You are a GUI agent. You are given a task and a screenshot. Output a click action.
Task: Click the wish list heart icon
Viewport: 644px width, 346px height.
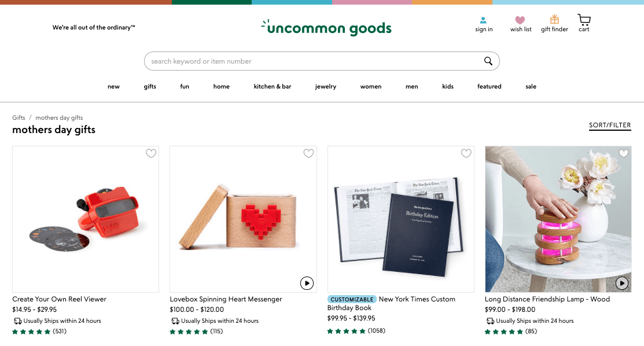520,20
